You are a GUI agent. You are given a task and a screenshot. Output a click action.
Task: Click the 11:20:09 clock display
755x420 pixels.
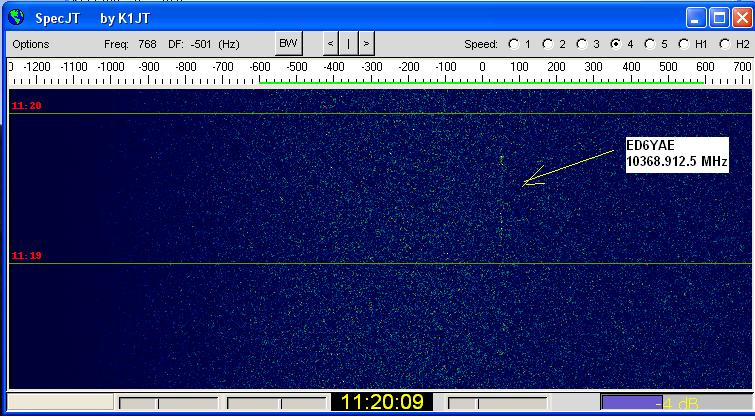coord(382,402)
